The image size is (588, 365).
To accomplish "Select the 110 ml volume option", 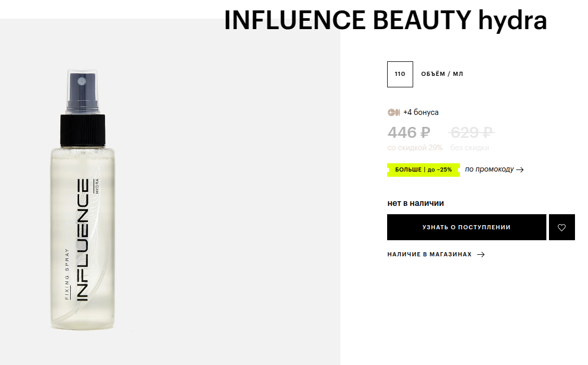I will coord(400,74).
